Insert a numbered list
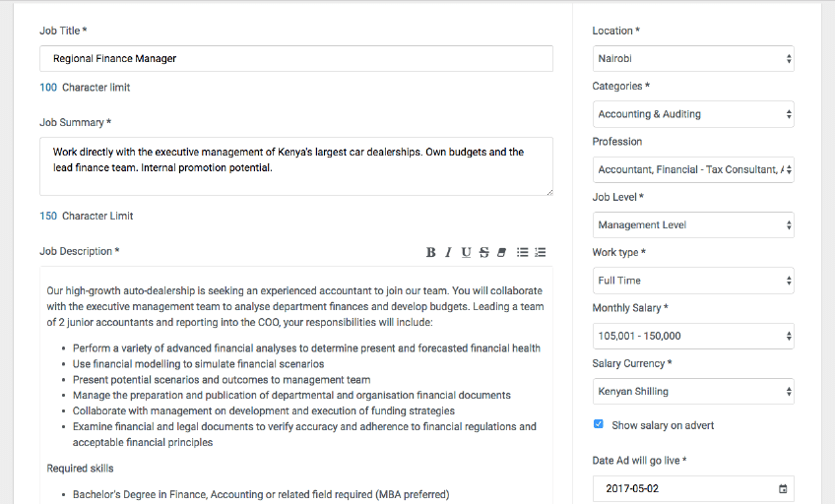835x504 pixels. coord(541,252)
